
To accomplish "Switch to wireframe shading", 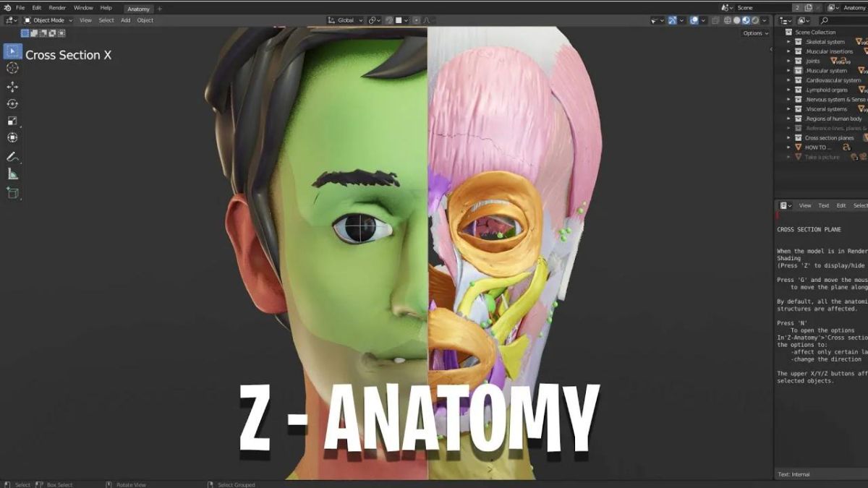I will 728,20.
